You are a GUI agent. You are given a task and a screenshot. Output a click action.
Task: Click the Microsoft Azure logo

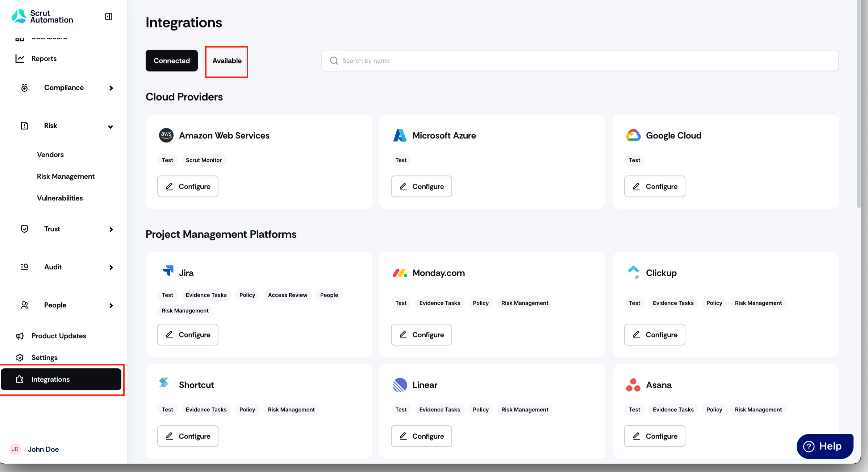(x=400, y=135)
